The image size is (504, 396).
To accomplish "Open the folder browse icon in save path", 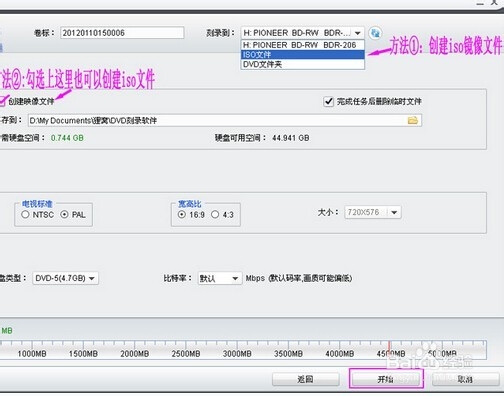I will point(413,120).
